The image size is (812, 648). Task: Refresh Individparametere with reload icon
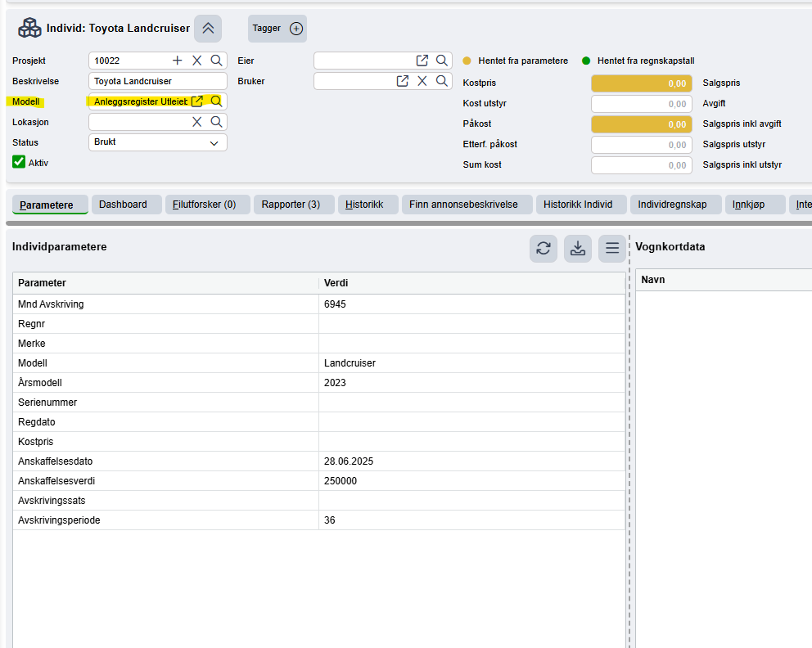pyautogui.click(x=544, y=249)
